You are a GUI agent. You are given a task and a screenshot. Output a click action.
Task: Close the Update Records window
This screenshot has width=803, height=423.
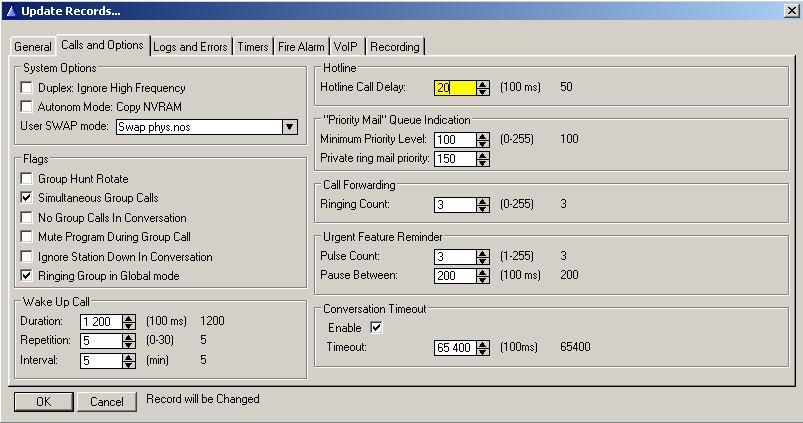pos(790,10)
